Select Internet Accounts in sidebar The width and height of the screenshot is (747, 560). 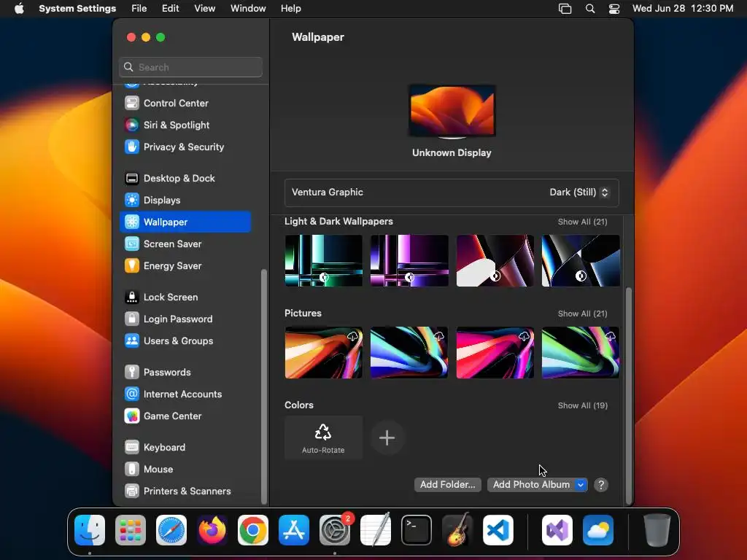point(185,394)
